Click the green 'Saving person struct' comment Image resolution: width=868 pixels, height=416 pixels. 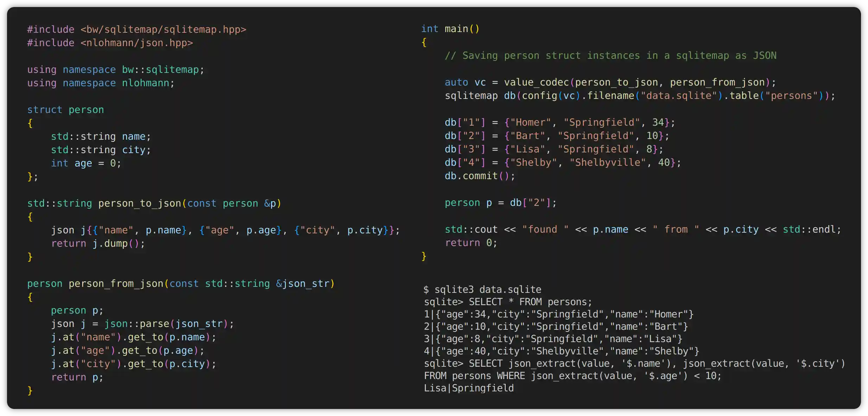pyautogui.click(x=610, y=56)
